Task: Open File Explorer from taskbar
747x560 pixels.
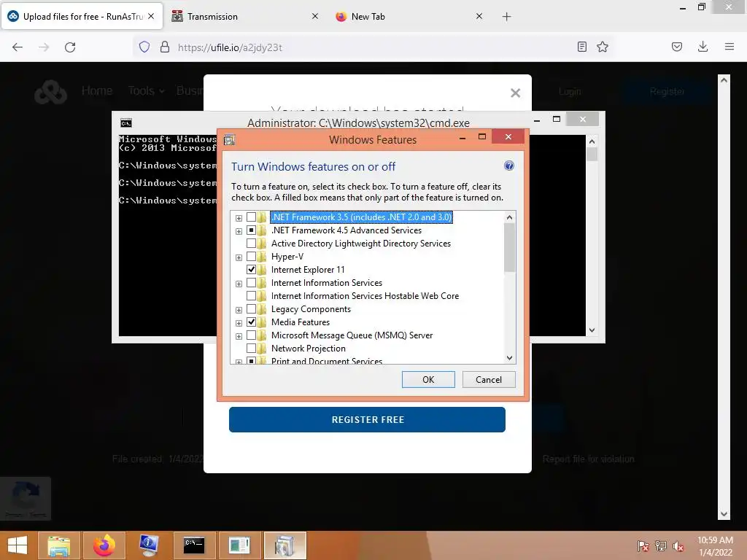Action: 59,545
